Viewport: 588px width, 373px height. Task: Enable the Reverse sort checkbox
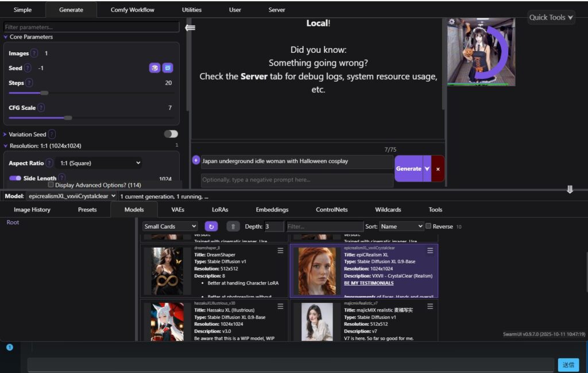[x=428, y=226]
